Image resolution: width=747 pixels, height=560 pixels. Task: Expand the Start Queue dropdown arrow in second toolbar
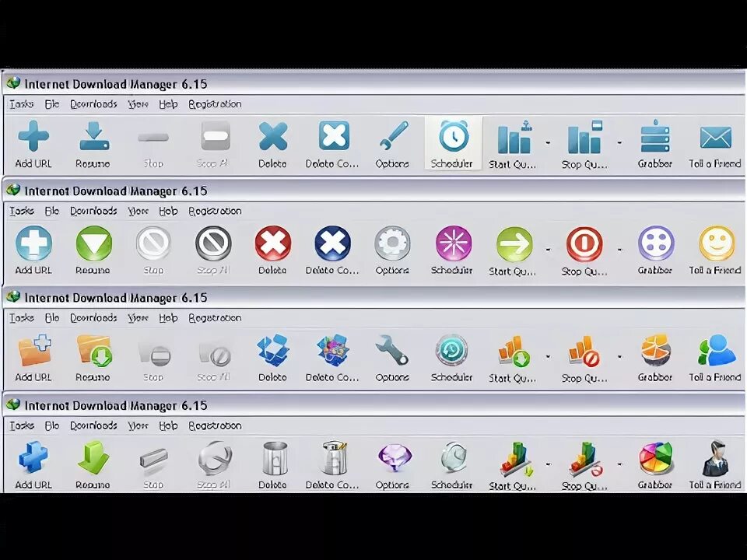tap(548, 249)
